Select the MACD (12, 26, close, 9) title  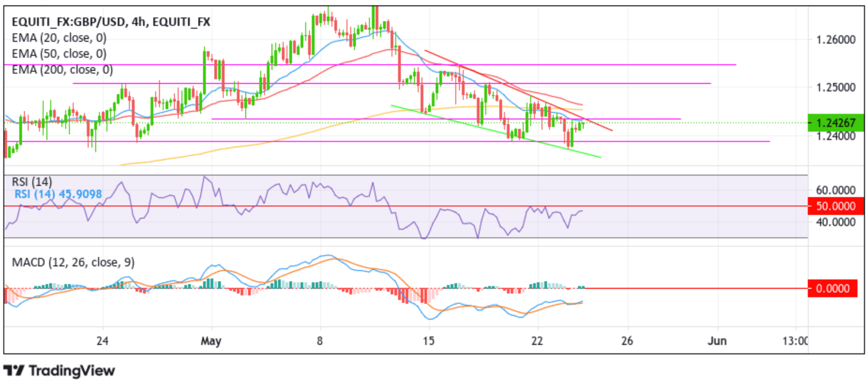73,262
